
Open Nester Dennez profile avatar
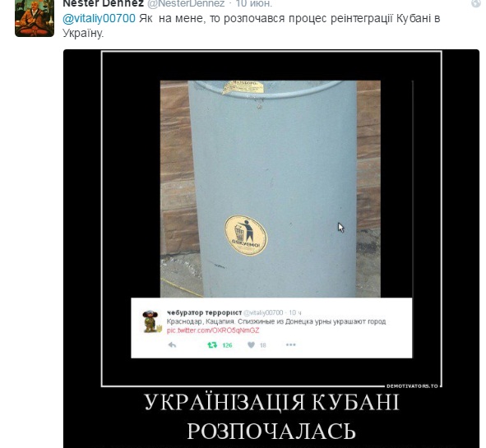click(35, 18)
